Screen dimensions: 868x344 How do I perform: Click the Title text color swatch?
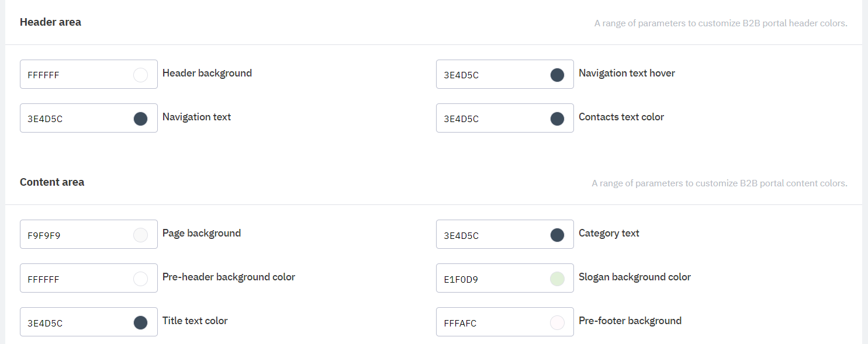click(x=140, y=322)
